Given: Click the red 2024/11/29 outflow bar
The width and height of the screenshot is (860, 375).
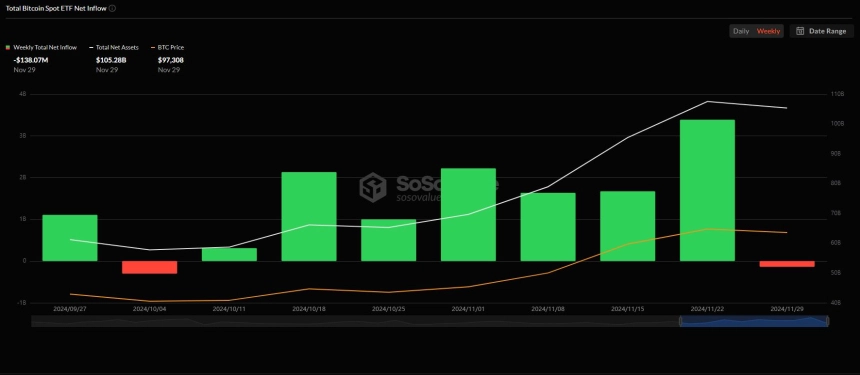Looking at the screenshot, I should pos(787,264).
